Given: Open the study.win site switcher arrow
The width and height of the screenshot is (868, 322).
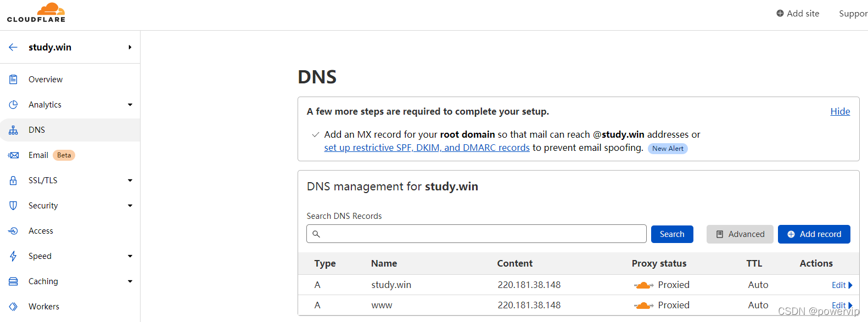Looking at the screenshot, I should tap(130, 47).
